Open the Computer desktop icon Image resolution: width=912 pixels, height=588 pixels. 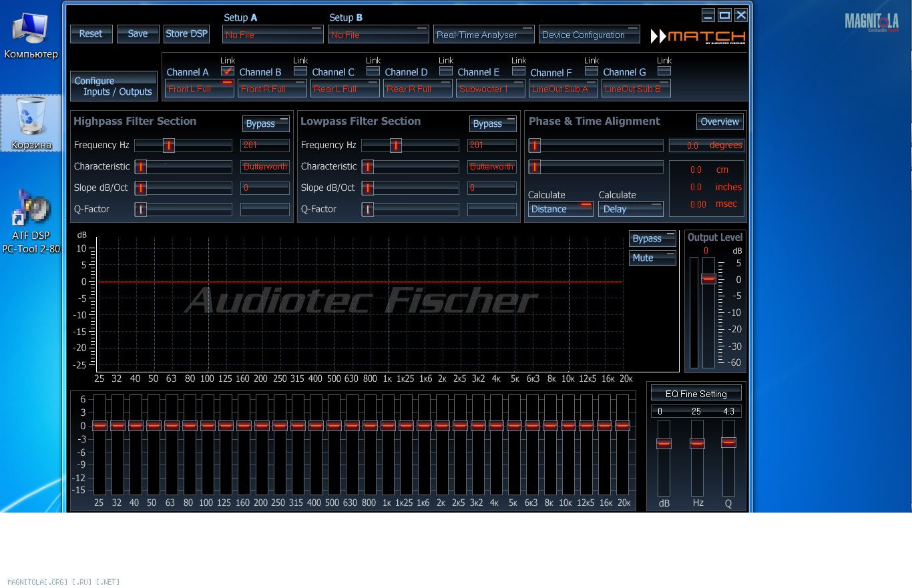coord(31,35)
